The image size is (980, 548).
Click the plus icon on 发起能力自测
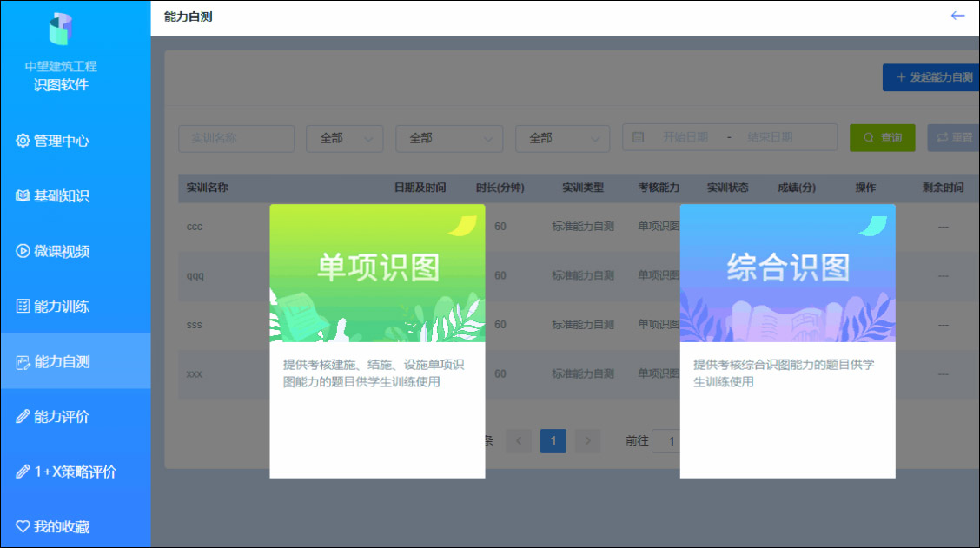click(x=899, y=77)
